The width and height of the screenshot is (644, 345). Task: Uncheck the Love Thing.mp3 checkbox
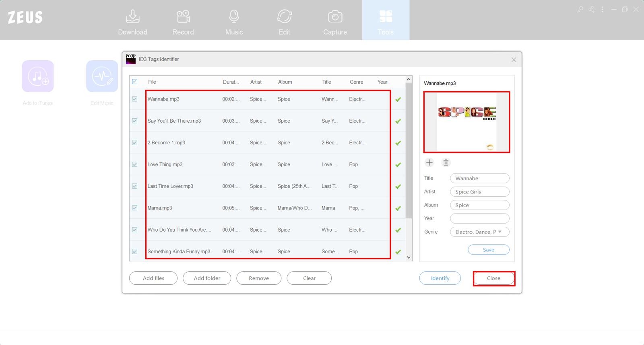pyautogui.click(x=135, y=164)
